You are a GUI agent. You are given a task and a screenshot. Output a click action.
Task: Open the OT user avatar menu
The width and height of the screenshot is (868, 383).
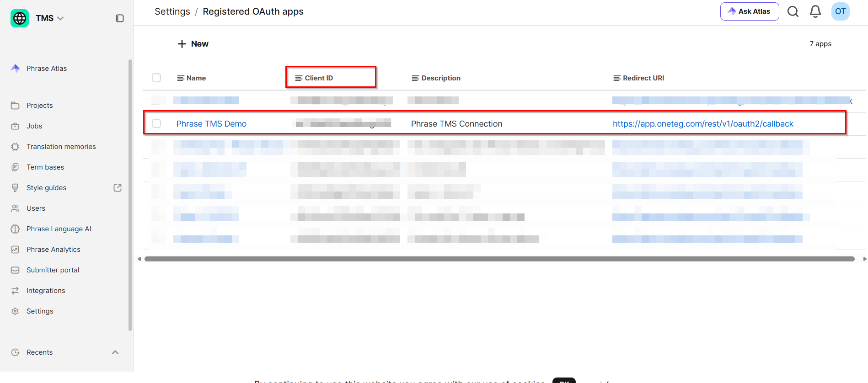pos(841,11)
